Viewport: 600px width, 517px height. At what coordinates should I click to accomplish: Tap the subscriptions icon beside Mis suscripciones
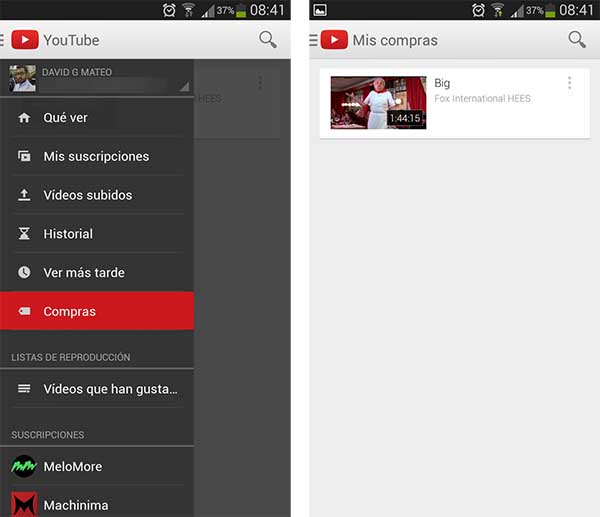[x=24, y=156]
